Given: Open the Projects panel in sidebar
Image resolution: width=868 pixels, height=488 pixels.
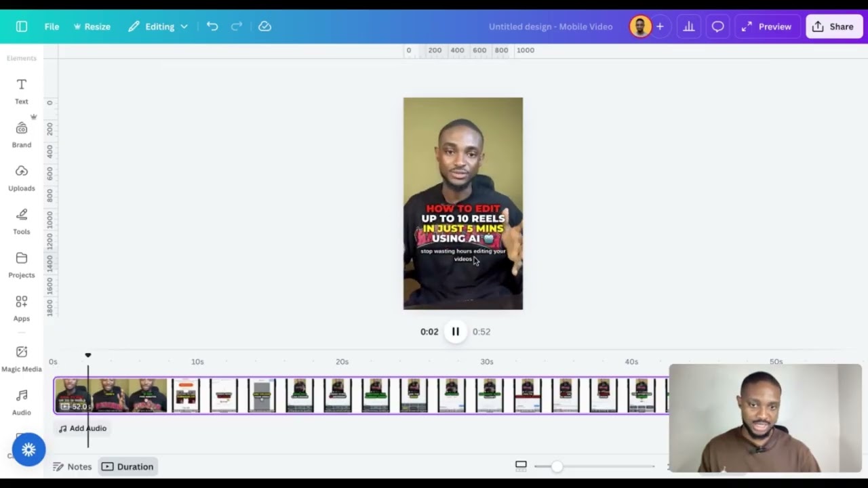Looking at the screenshot, I should 22,264.
